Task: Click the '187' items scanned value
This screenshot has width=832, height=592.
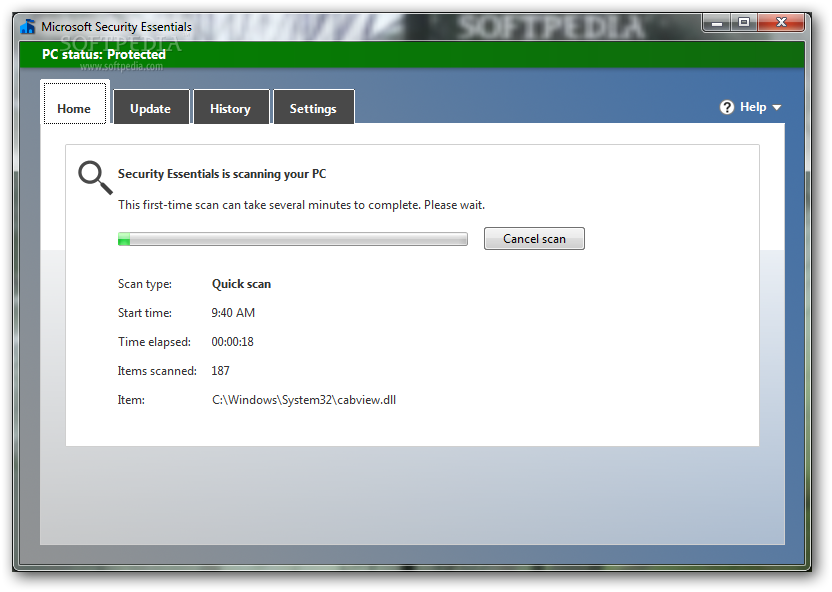Action: click(220, 371)
